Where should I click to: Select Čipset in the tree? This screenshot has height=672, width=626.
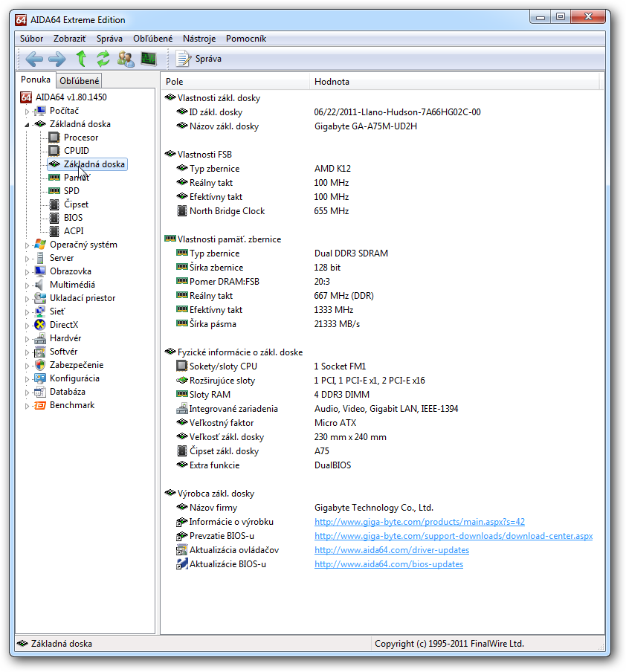(76, 204)
